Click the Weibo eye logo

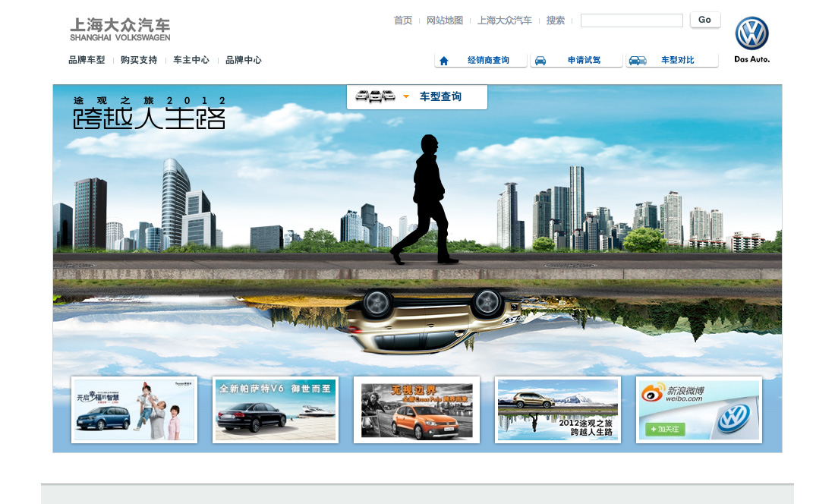[x=652, y=393]
